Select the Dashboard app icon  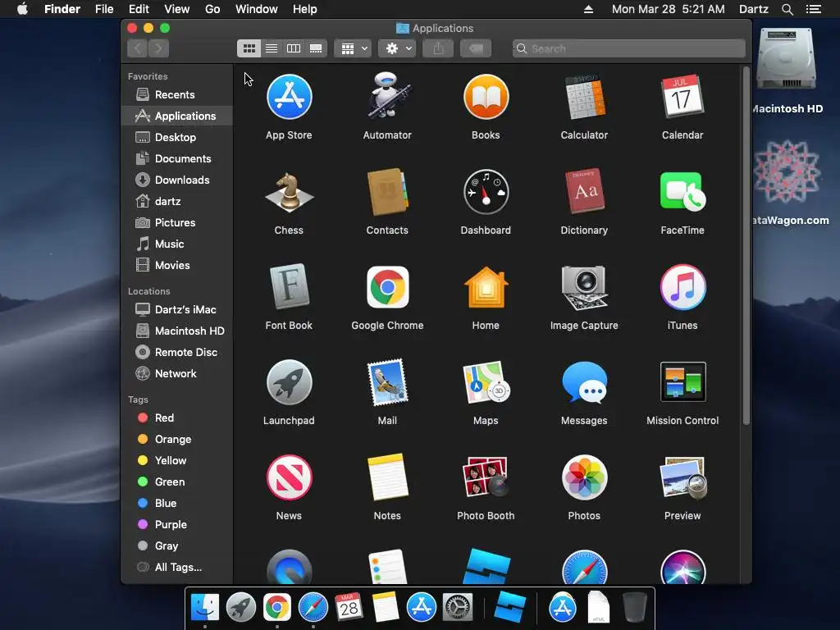[486, 192]
